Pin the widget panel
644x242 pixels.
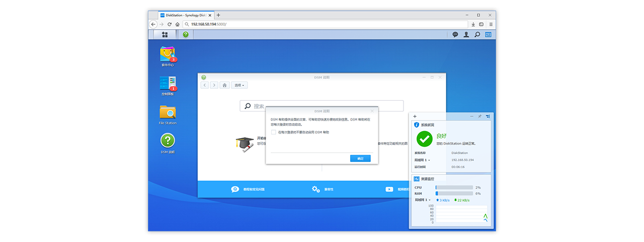pos(479,116)
